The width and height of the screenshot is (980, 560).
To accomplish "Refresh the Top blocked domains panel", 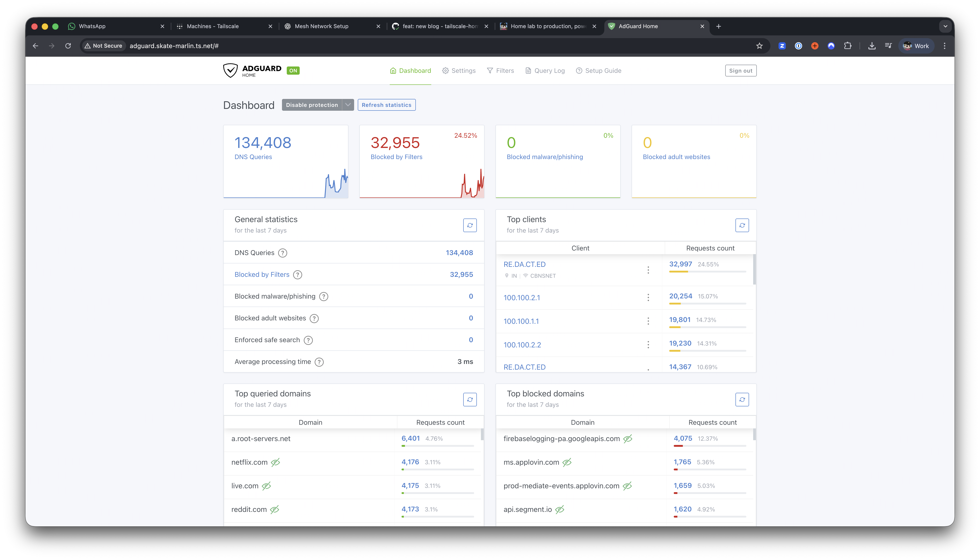I will (x=742, y=400).
